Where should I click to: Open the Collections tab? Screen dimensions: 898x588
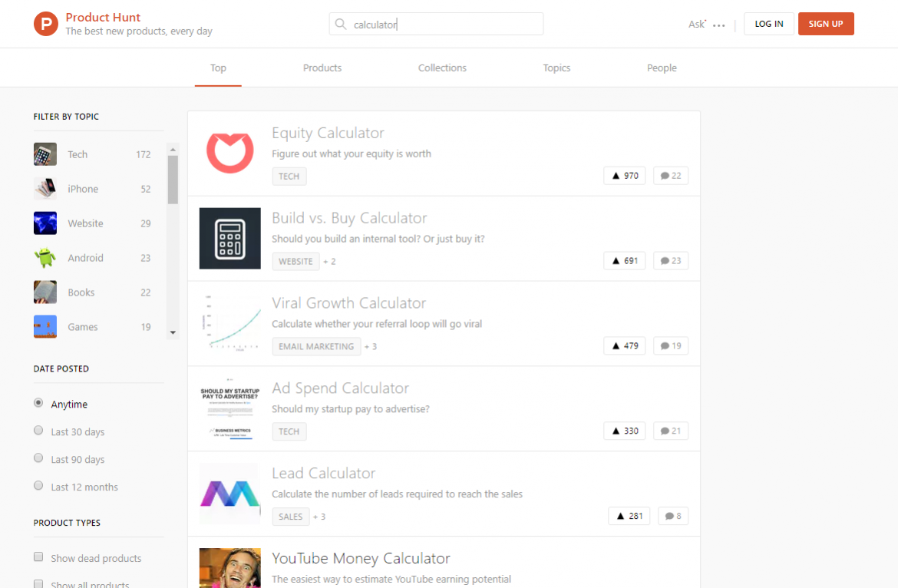(x=442, y=68)
